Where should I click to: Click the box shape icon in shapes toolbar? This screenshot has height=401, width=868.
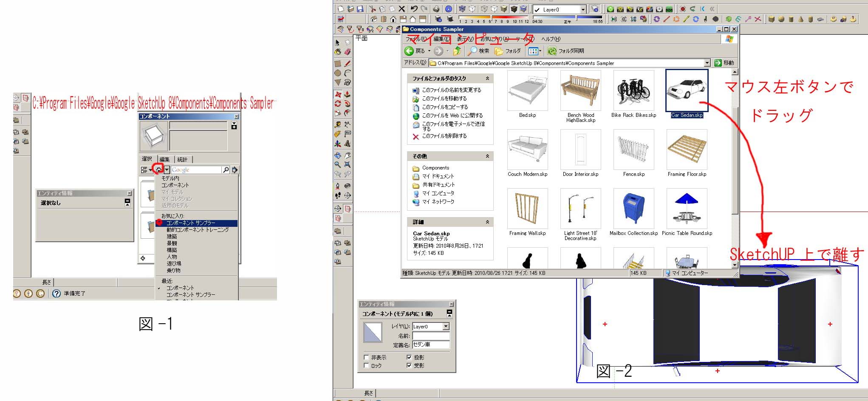pos(771,19)
